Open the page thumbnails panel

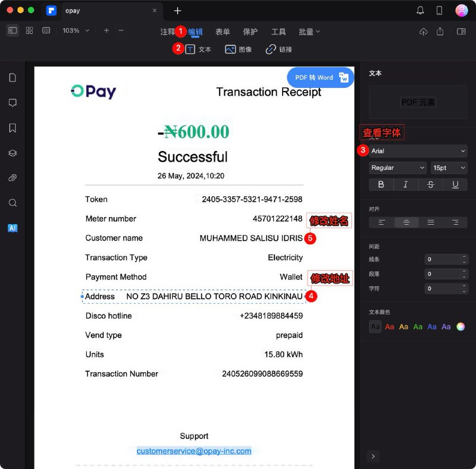(x=12, y=77)
